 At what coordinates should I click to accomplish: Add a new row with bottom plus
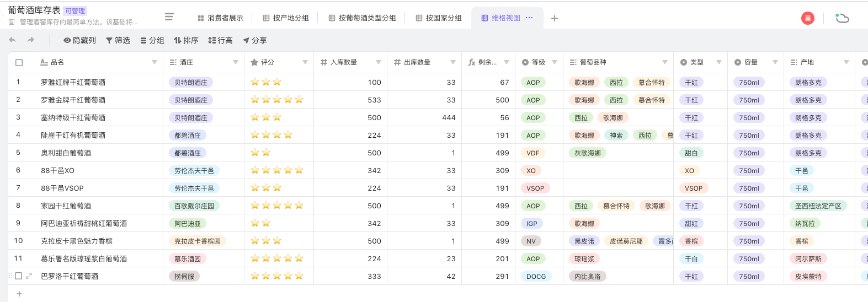click(19, 294)
